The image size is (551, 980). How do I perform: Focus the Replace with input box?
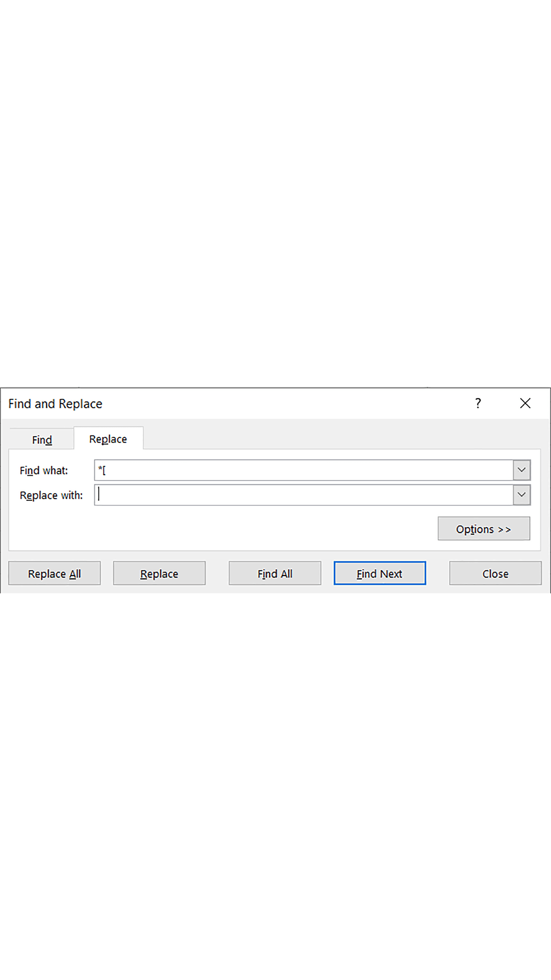tap(304, 495)
